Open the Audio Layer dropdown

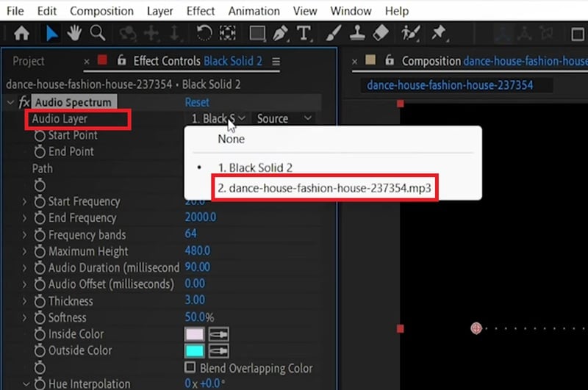coord(218,119)
